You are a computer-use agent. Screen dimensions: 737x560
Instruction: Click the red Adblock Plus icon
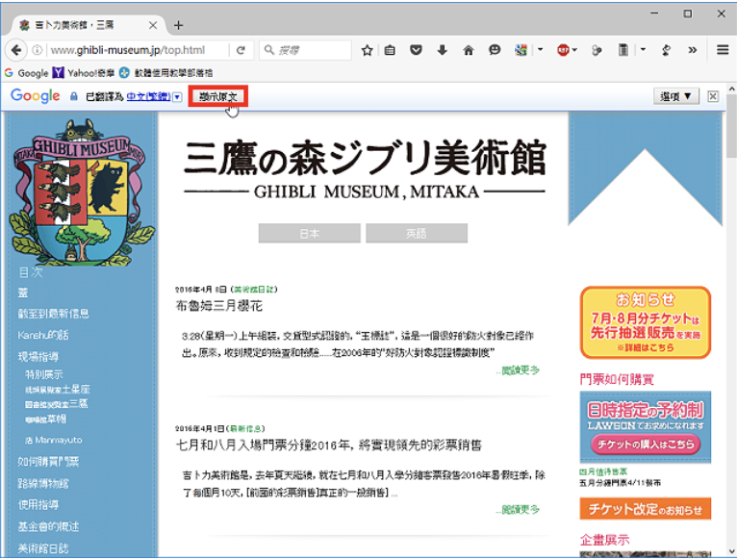click(x=563, y=50)
